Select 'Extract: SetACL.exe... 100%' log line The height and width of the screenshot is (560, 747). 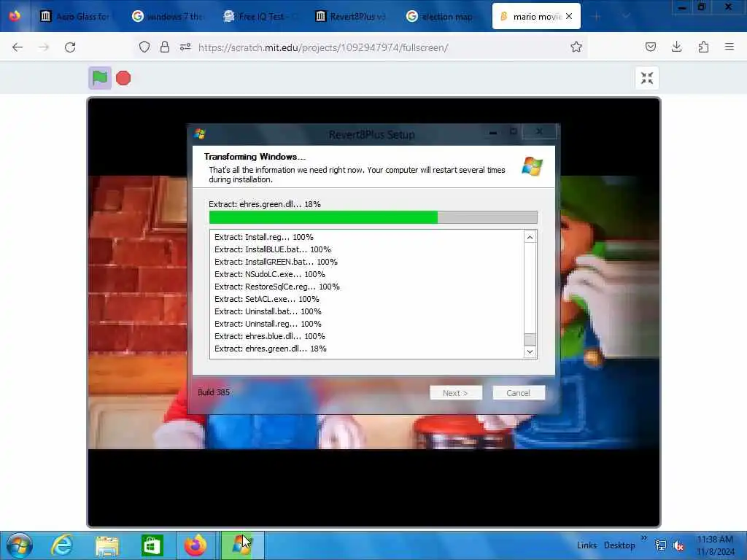(267, 299)
